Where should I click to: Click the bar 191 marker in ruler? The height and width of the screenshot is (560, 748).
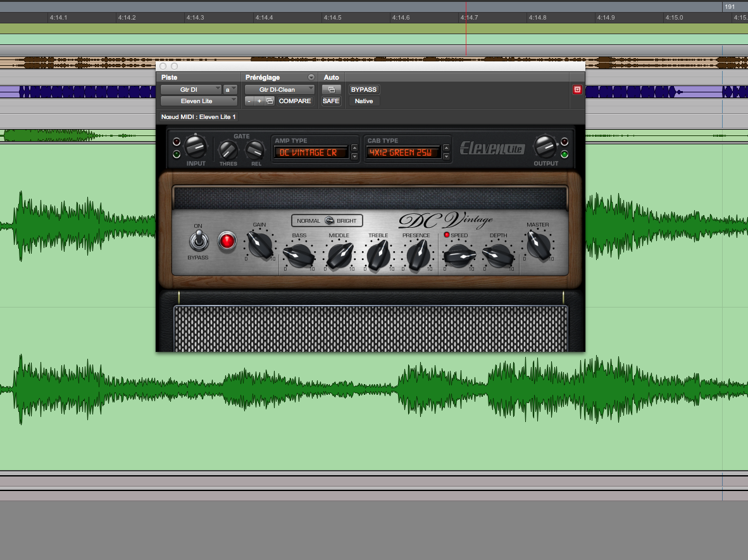pyautogui.click(x=730, y=7)
